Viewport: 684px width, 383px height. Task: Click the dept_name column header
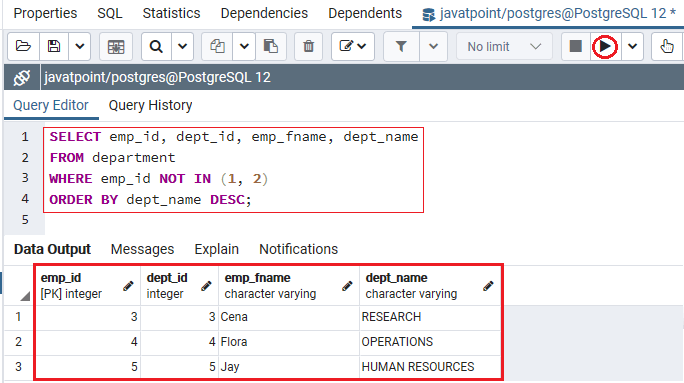430,286
